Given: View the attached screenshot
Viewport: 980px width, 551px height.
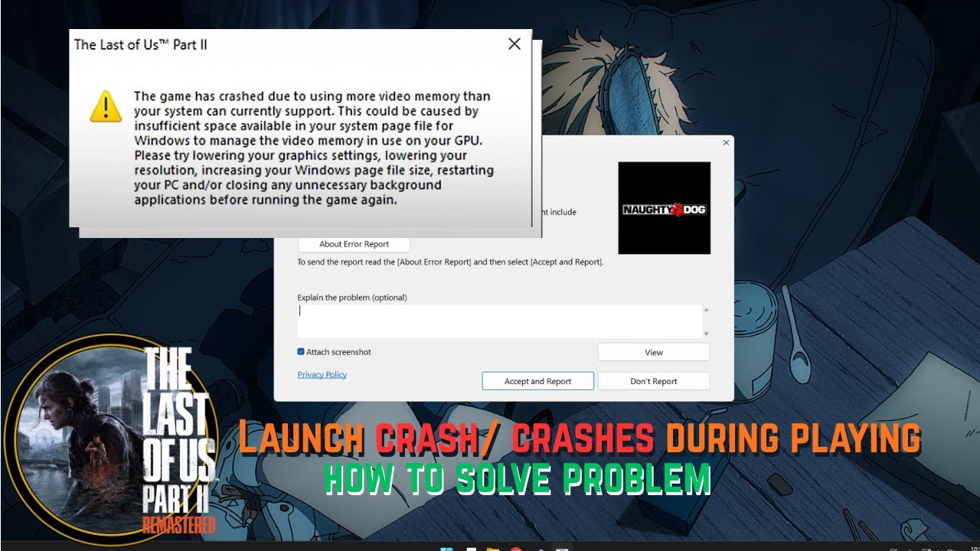Looking at the screenshot, I should tap(654, 352).
